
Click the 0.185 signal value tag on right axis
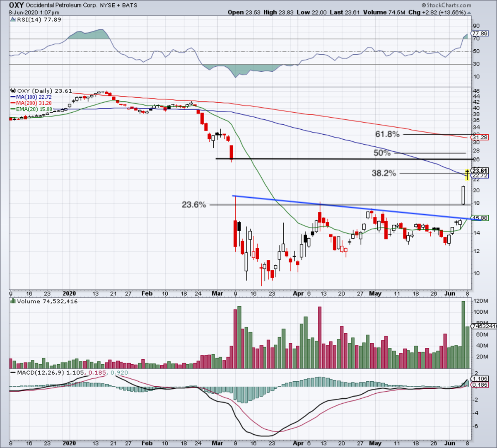pyautogui.click(x=480, y=385)
